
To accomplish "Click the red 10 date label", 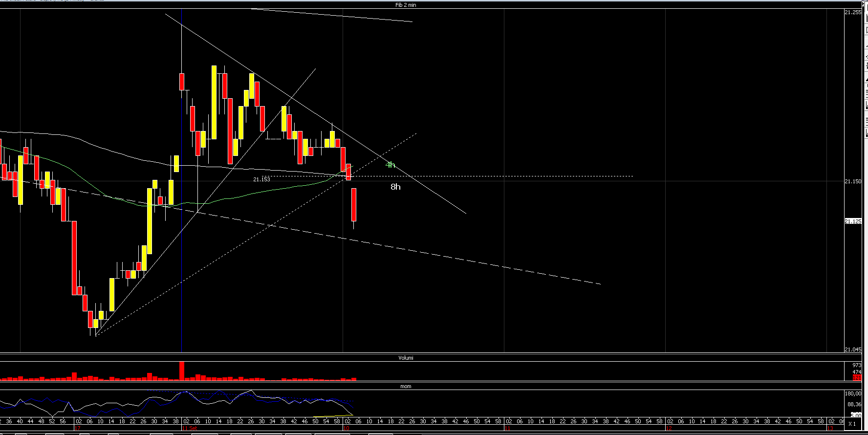I will pos(346,428).
